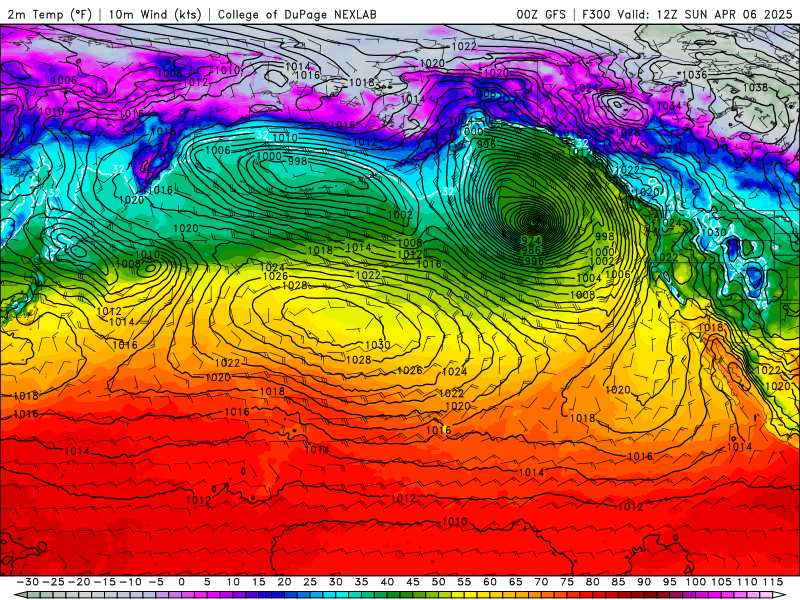Click the 35 temperature scale label
800x600 pixels.
(361, 582)
